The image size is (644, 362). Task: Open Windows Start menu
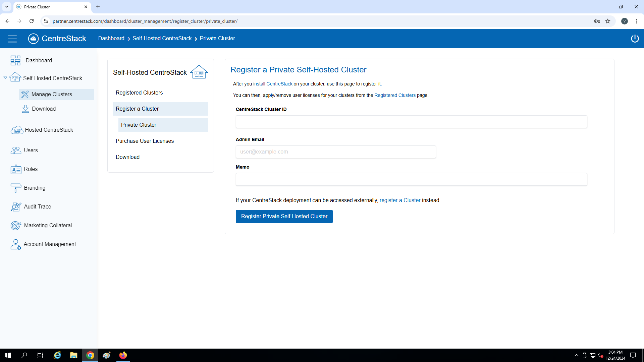[8, 355]
